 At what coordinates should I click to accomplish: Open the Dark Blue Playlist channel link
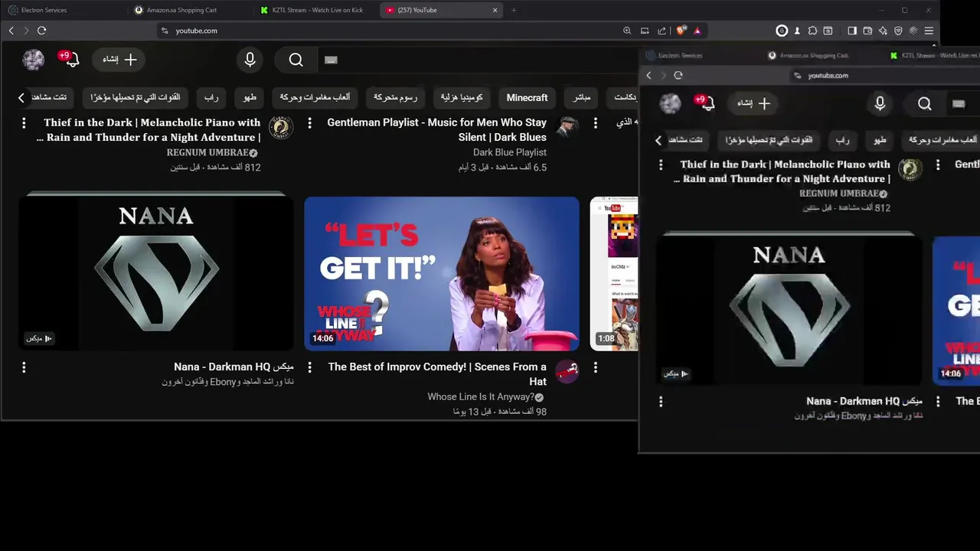coord(510,152)
